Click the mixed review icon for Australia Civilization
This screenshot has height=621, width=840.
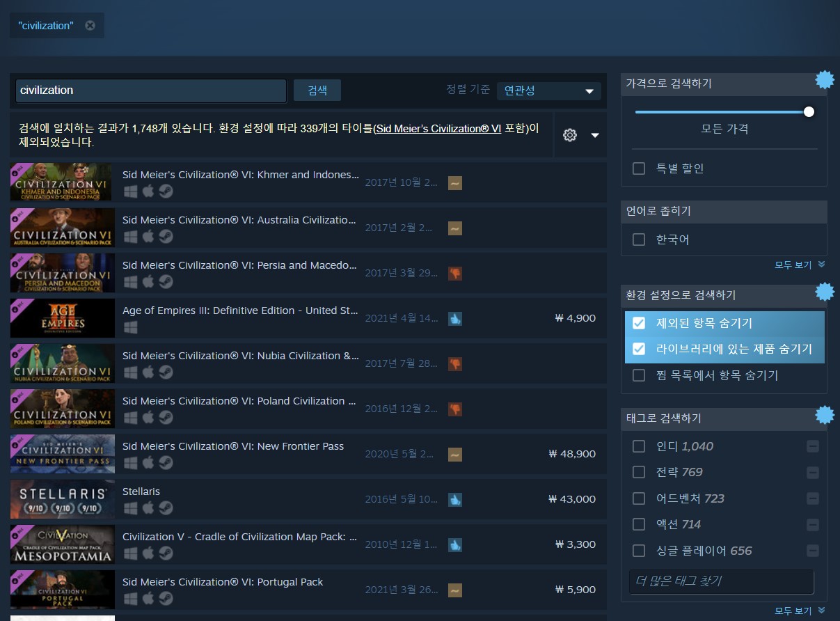click(454, 228)
